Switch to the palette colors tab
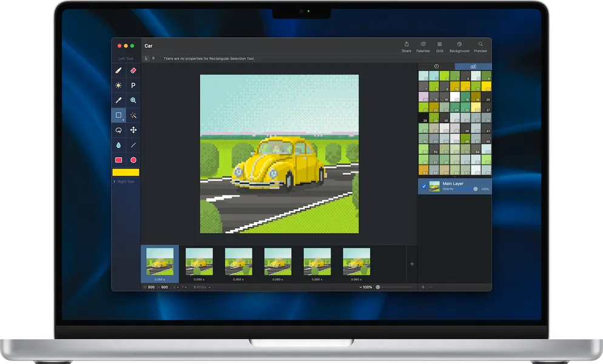The width and height of the screenshot is (603, 364). pyautogui.click(x=473, y=66)
